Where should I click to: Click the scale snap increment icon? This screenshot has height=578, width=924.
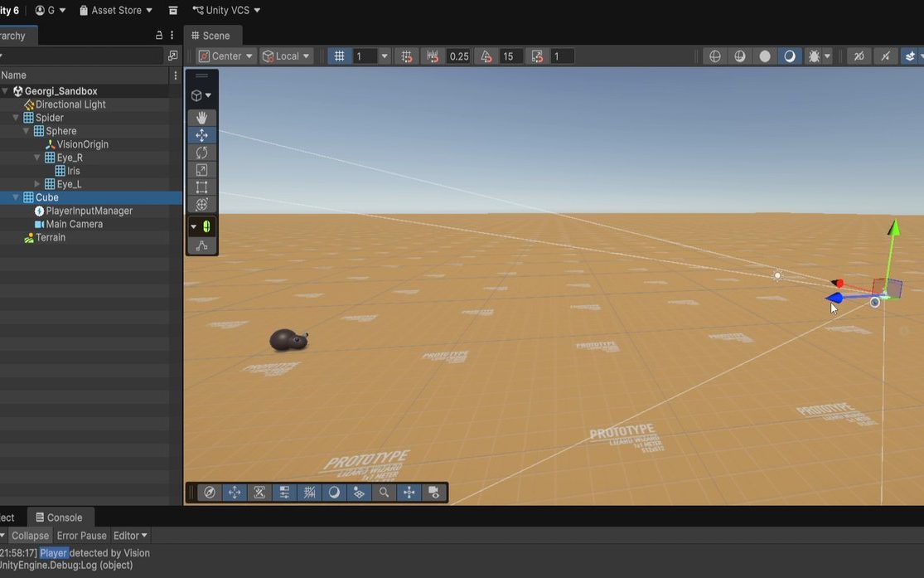click(x=537, y=56)
